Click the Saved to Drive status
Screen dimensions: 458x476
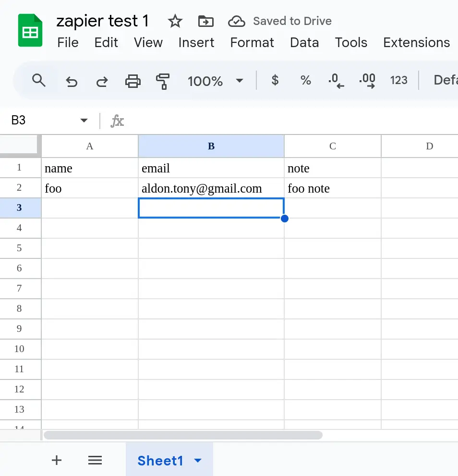tap(280, 21)
